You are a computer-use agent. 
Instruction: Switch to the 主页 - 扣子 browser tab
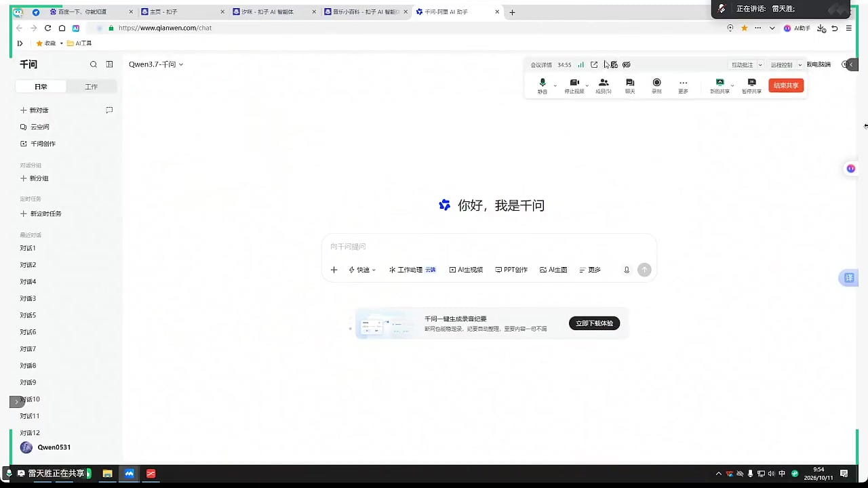coord(181,12)
